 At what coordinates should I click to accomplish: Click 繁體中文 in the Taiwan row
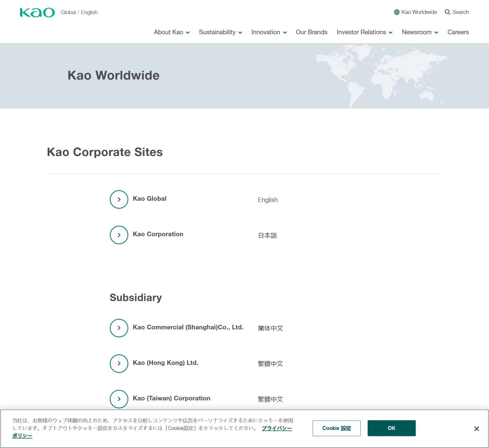[270, 399]
